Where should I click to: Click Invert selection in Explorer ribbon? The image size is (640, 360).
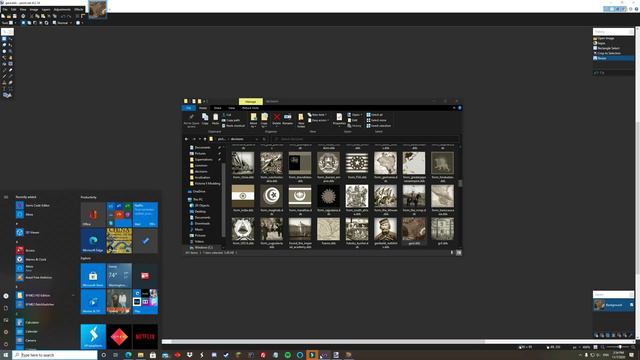click(x=378, y=126)
